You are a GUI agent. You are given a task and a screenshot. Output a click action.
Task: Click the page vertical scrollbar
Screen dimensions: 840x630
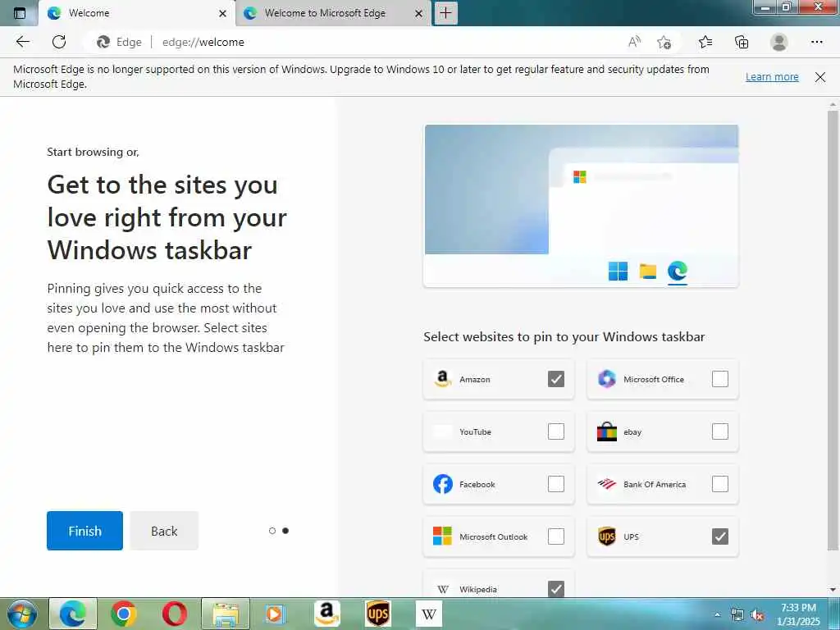(x=833, y=331)
